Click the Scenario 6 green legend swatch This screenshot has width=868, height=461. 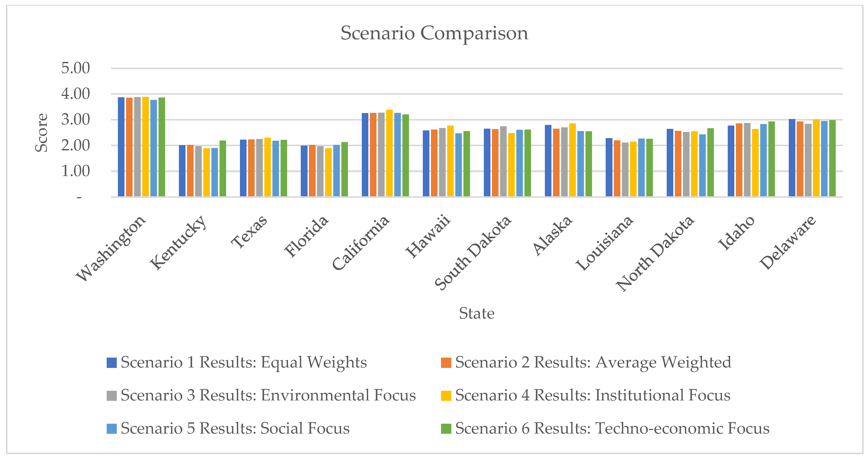pyautogui.click(x=446, y=429)
